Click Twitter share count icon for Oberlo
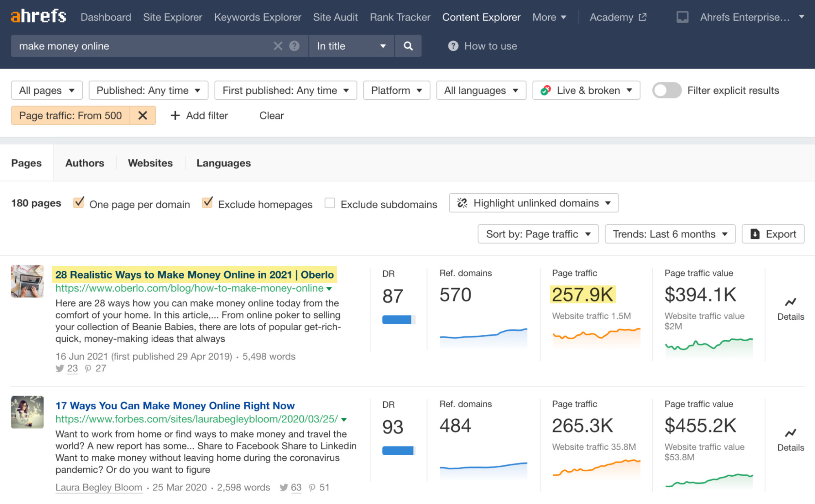The width and height of the screenshot is (815, 504). [60, 368]
